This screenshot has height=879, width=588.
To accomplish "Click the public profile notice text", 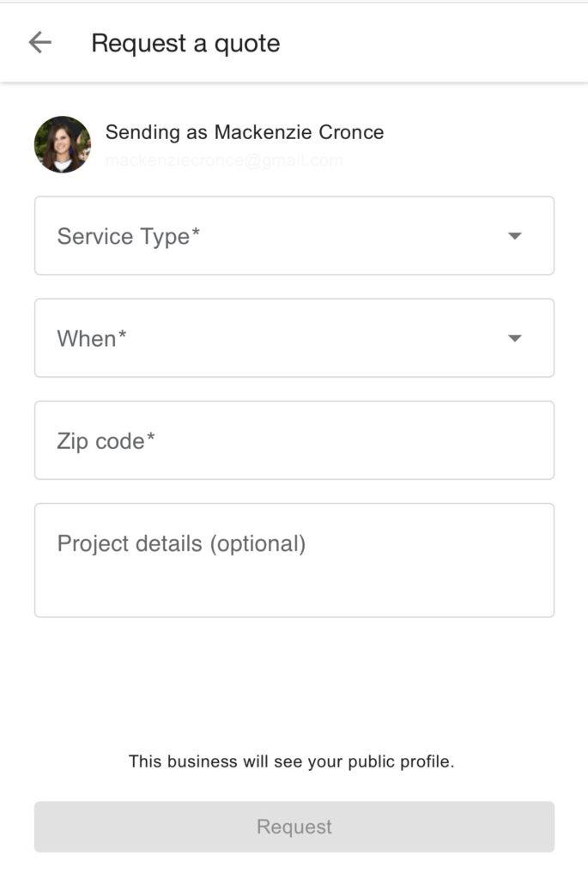I will click(x=291, y=761).
